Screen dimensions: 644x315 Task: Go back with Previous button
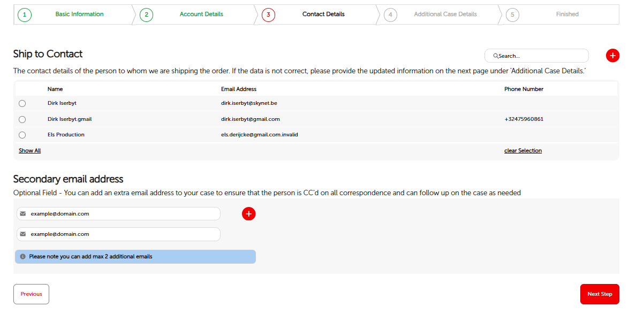coord(31,294)
